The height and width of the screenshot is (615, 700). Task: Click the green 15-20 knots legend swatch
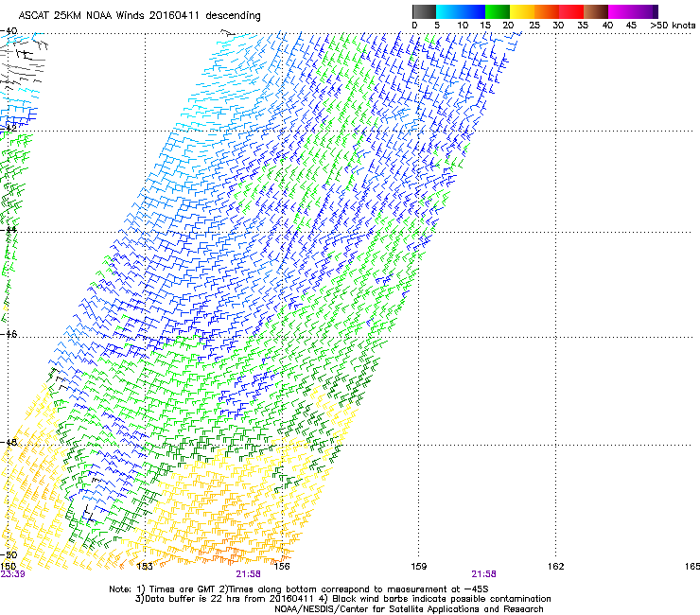(x=498, y=11)
